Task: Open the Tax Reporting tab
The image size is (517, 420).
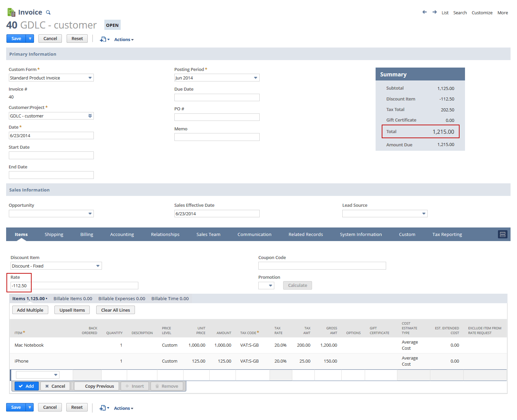Action: pos(447,234)
